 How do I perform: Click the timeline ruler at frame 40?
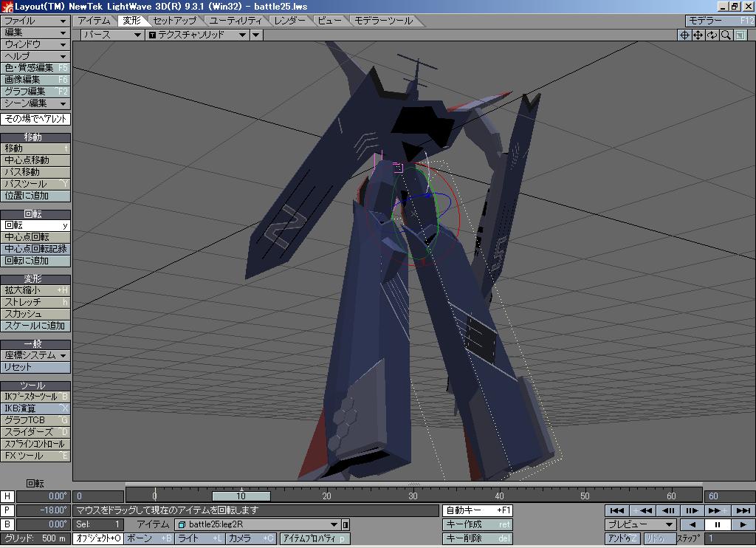pos(499,496)
